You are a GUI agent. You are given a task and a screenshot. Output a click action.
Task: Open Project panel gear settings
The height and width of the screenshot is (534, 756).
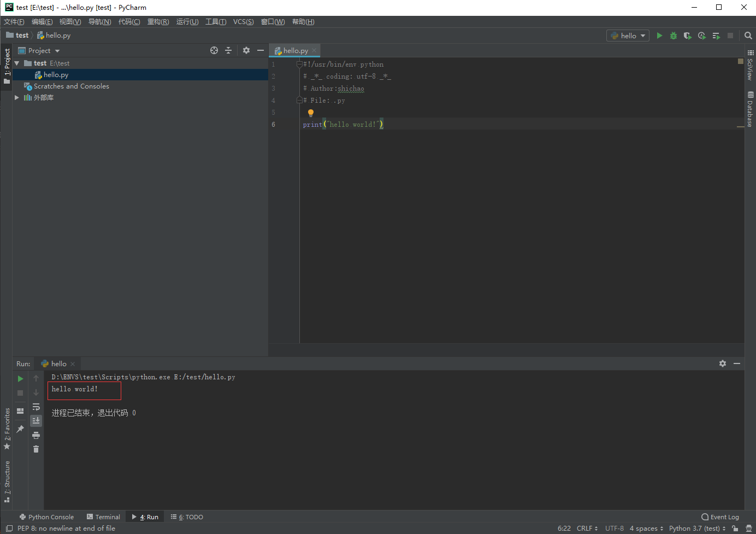click(x=246, y=50)
